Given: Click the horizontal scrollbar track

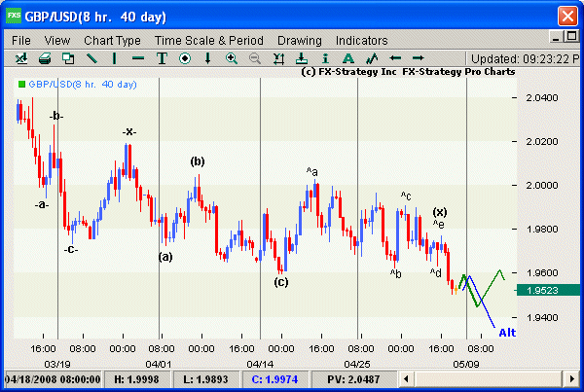Looking at the screenshot, I should coord(489,379).
